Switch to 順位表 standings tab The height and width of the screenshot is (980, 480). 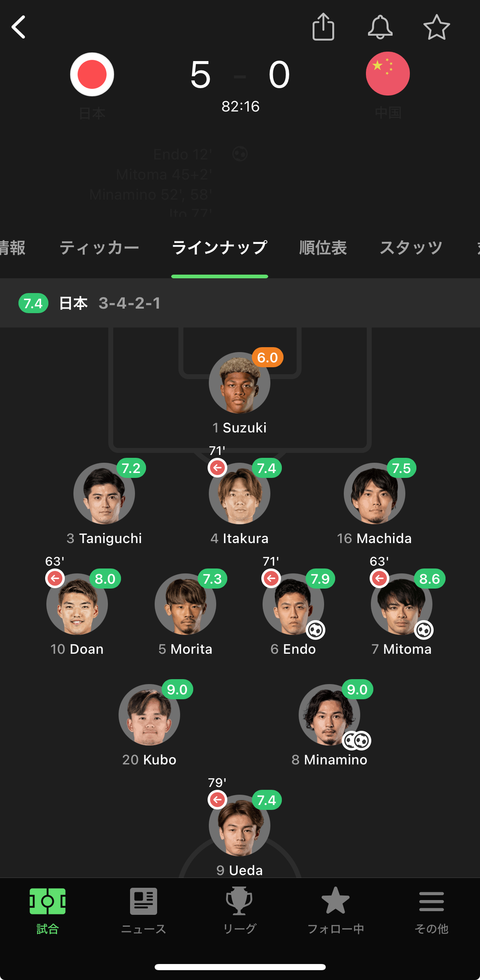(323, 248)
